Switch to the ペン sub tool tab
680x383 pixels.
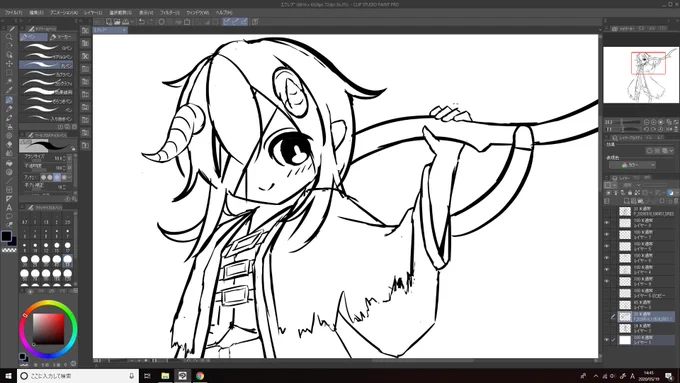click(33, 37)
